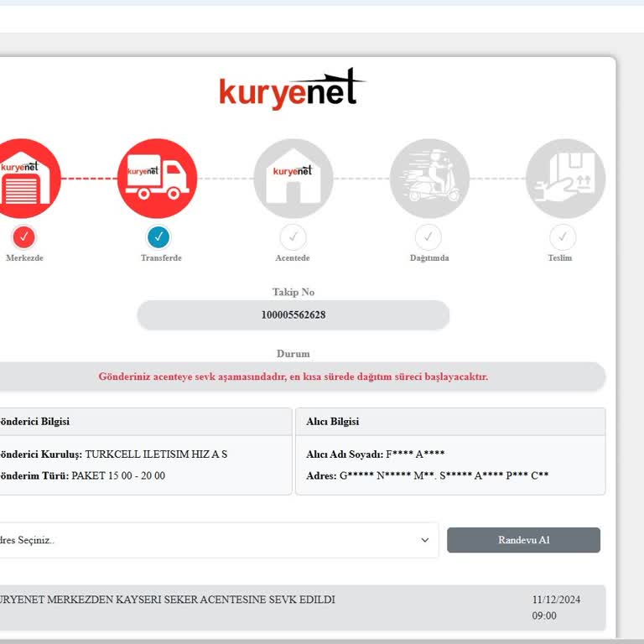Click the Acentede label
Viewport: 644px width, 644px height.
click(293, 258)
